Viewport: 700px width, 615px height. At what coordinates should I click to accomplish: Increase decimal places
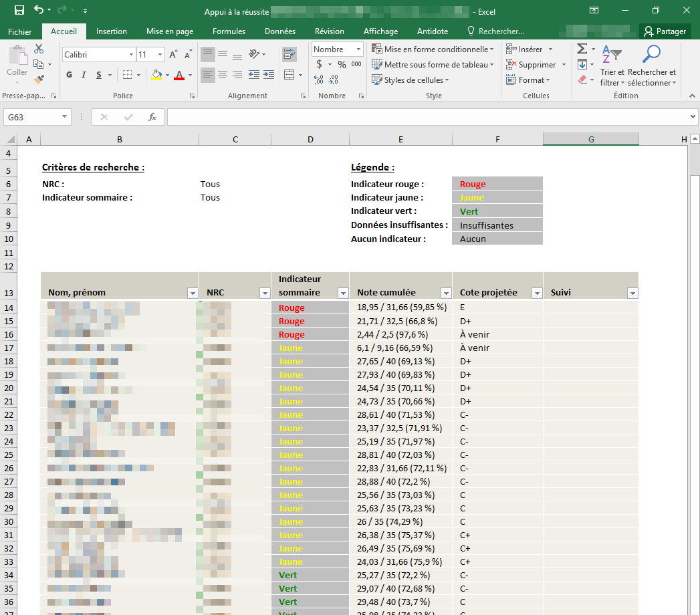pyautogui.click(x=319, y=80)
